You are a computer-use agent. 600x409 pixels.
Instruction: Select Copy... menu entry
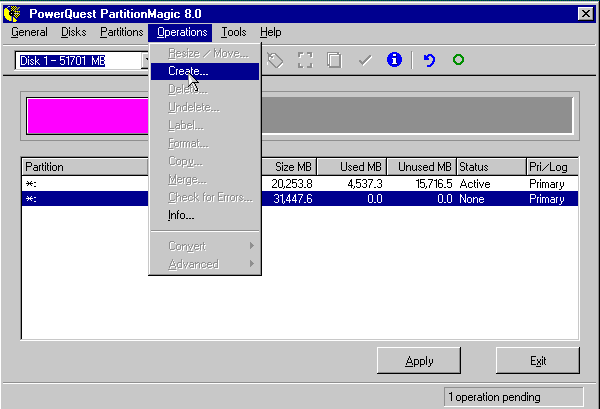click(x=205, y=161)
